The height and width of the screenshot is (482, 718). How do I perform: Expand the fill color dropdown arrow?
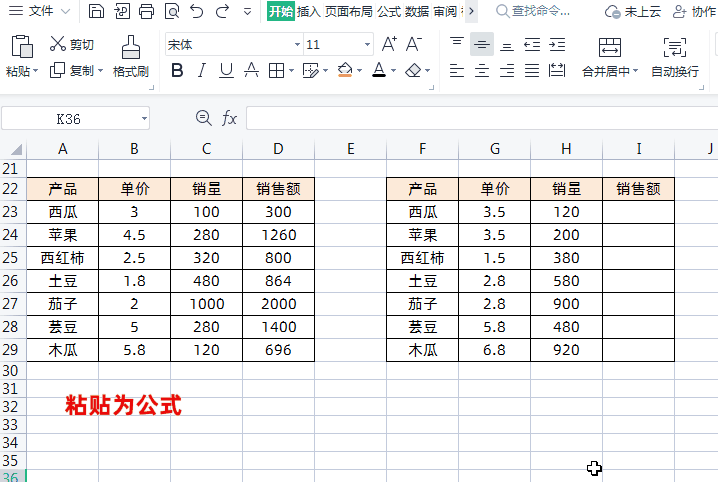pos(359,71)
